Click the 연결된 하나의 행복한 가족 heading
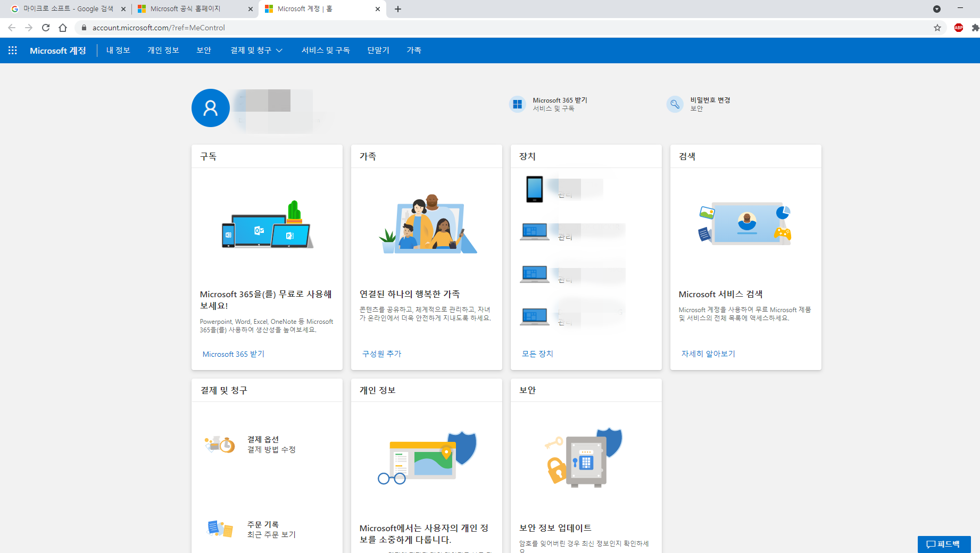Screen dimensions: 980x553 (x=410, y=294)
